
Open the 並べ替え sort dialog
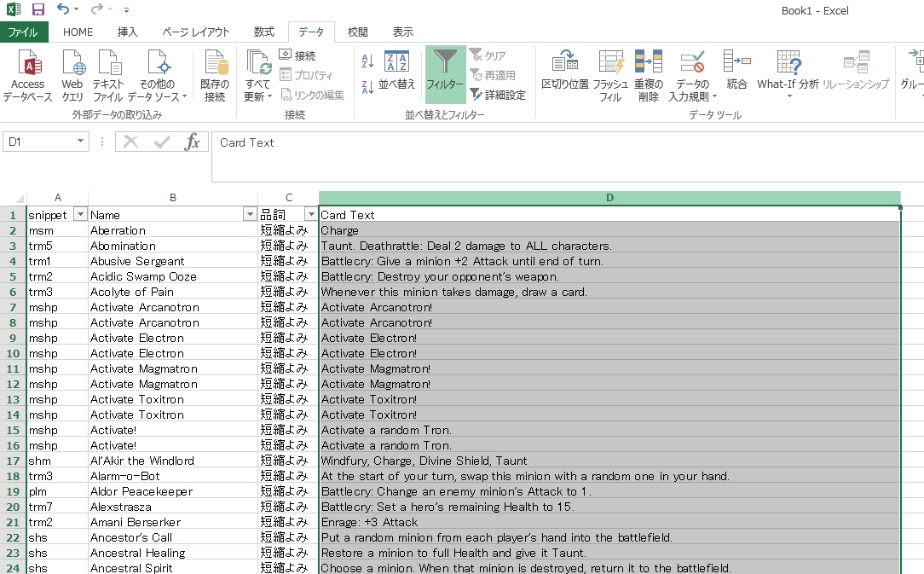tap(396, 71)
